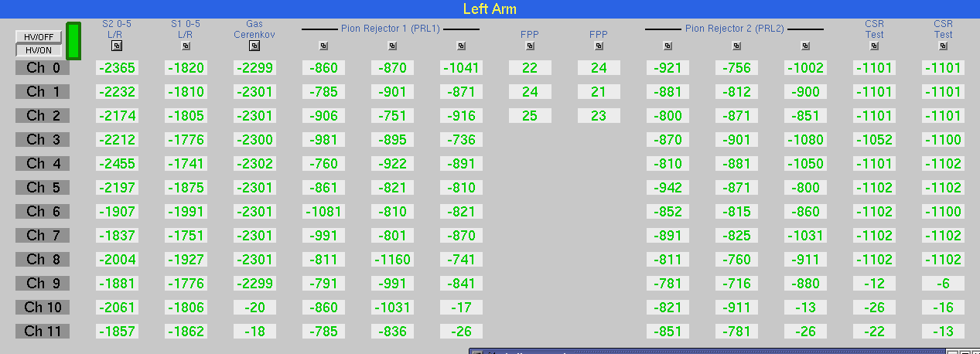Click the -2302 Gas Cerenkov value in Ch 4
This screenshot has width=980, height=354.
pos(254,164)
